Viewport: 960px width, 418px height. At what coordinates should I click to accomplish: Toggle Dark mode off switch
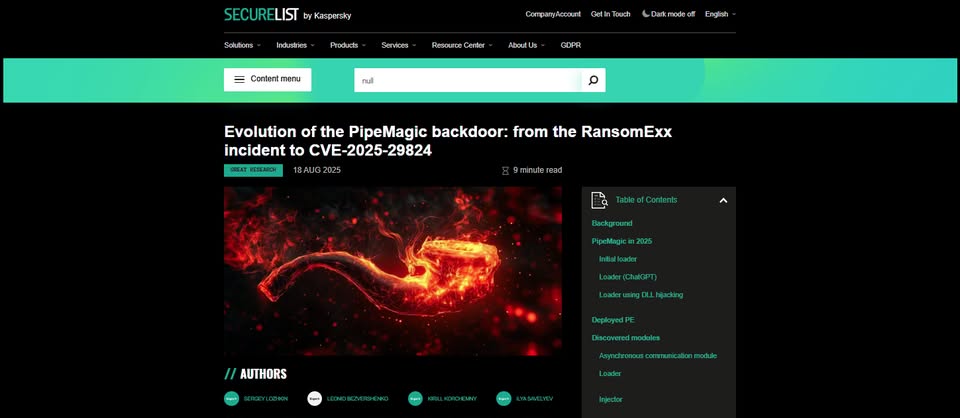click(668, 14)
